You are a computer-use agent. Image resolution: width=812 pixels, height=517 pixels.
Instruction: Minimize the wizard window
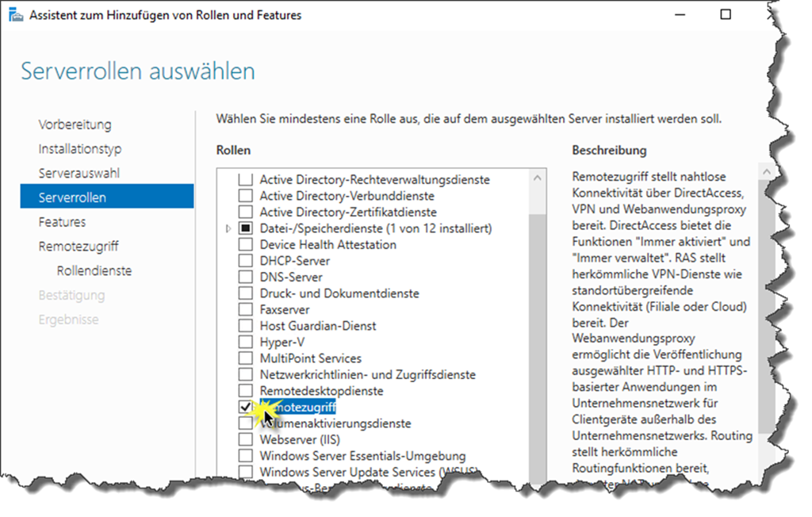680,14
